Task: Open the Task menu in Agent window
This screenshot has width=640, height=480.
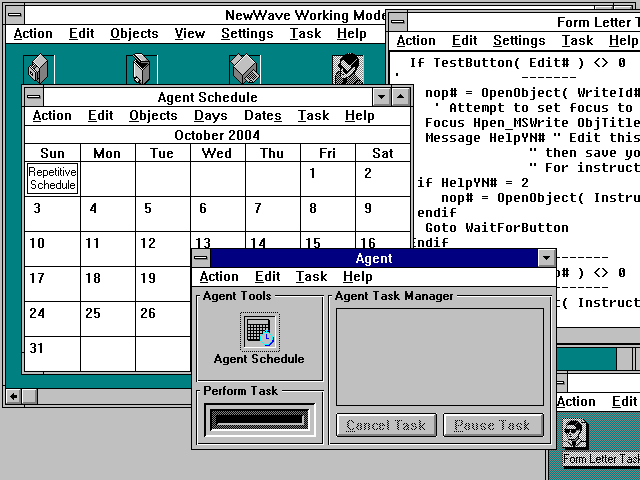Action: click(311, 277)
